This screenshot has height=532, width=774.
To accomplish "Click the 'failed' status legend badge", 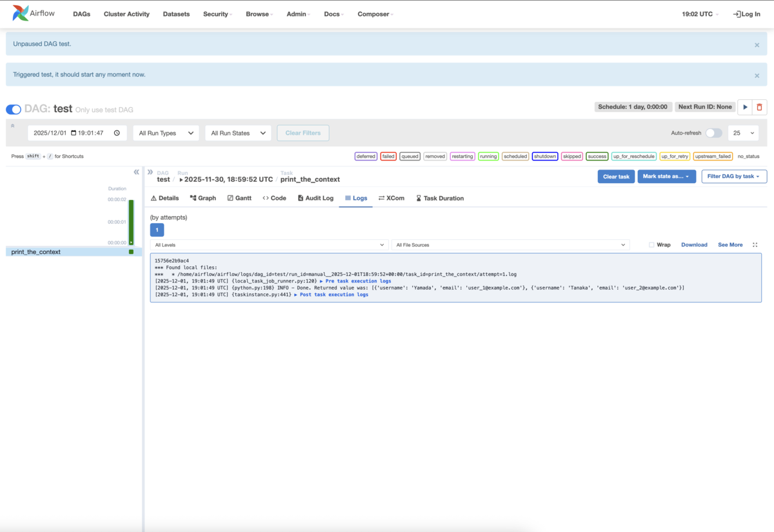I will click(x=388, y=156).
